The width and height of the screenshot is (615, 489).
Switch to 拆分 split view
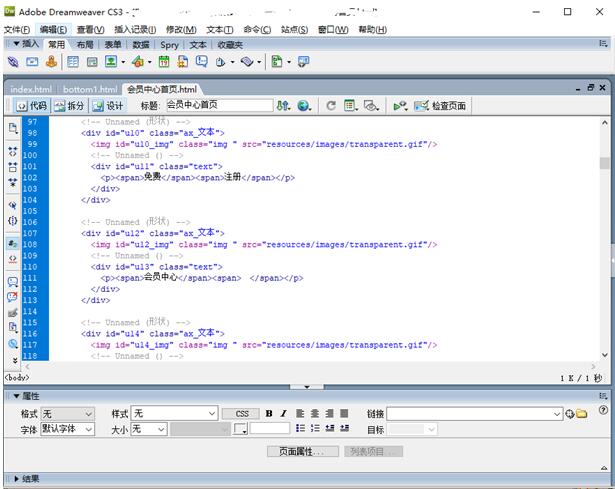point(70,105)
